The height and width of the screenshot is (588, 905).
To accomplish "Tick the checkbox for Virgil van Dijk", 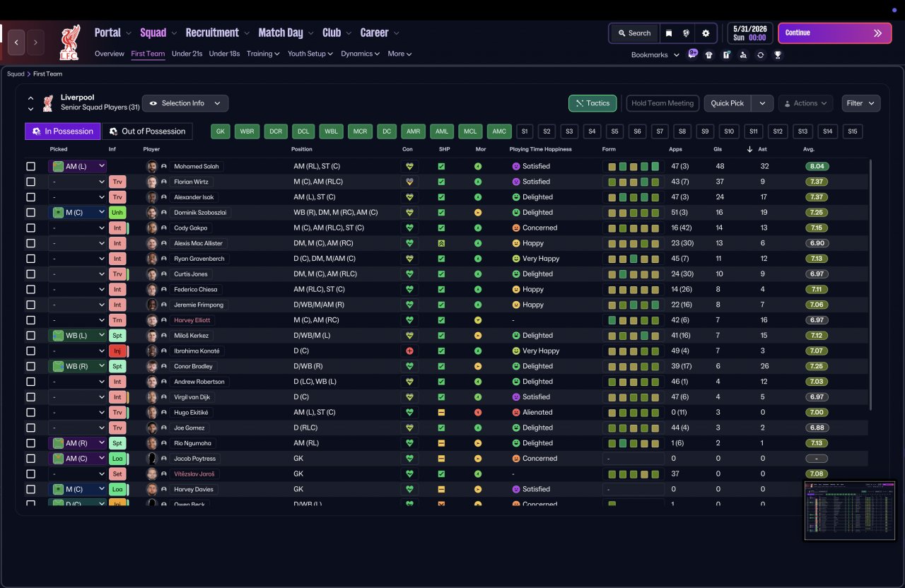I will 30,397.
